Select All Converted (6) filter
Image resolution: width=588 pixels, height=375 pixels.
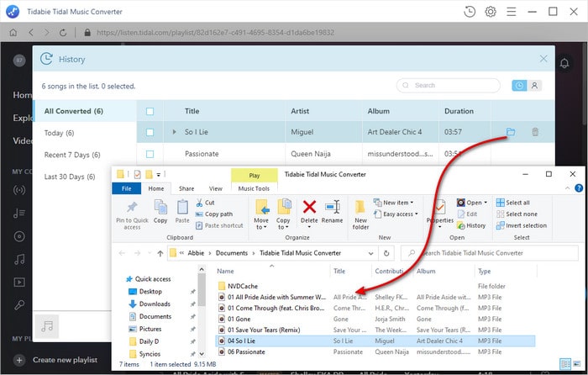tap(85, 111)
